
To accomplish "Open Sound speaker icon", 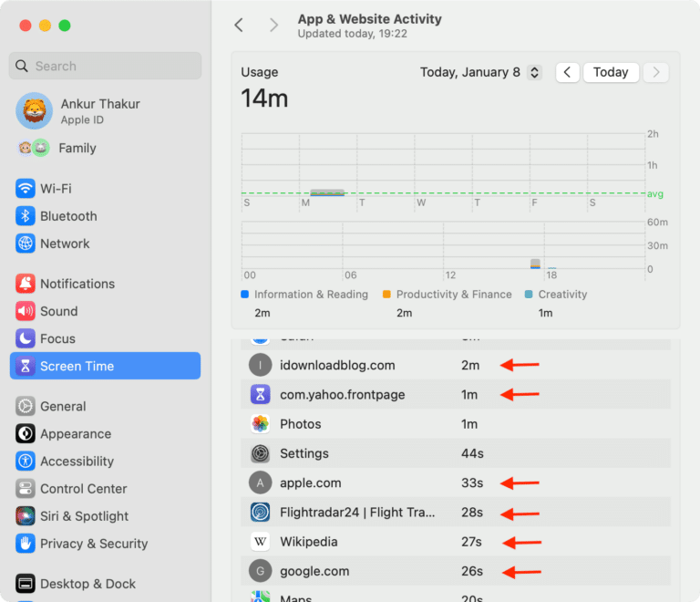I will 26,311.
